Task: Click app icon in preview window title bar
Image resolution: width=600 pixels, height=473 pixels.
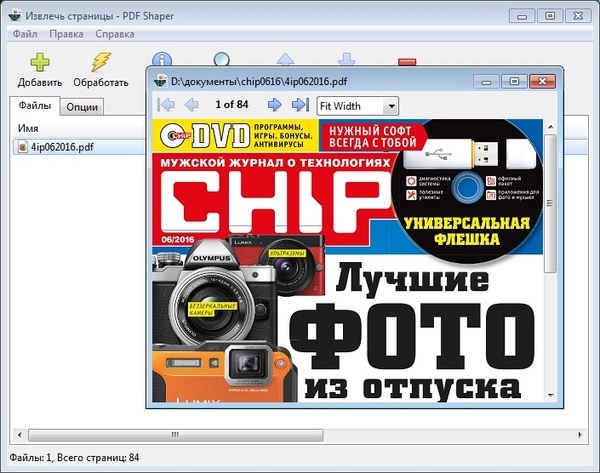Action: coord(160,82)
